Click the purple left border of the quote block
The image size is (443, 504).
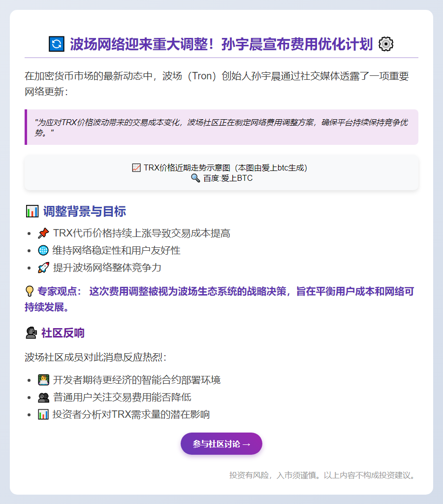point(26,127)
